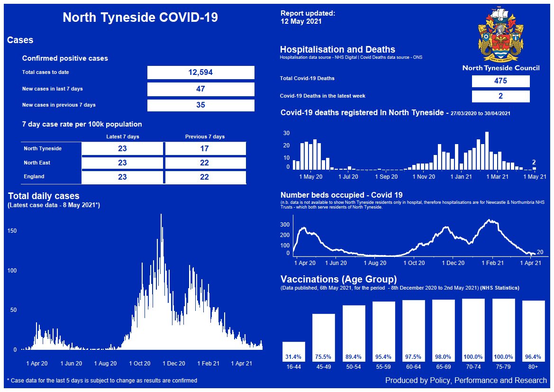The width and height of the screenshot is (554, 392).
Task: Click the 75-79 vaccination bar showing 100.0%
Action: click(x=503, y=330)
